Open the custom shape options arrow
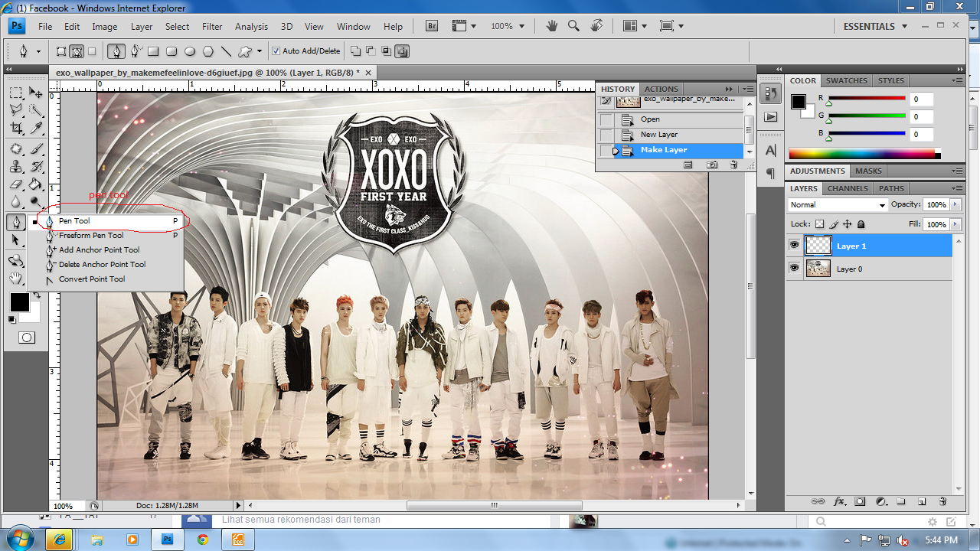The width and height of the screenshot is (980, 551). 260,52
